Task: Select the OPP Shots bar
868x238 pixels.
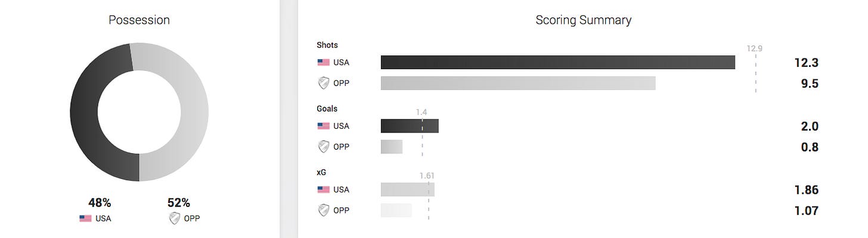Action: (x=518, y=84)
